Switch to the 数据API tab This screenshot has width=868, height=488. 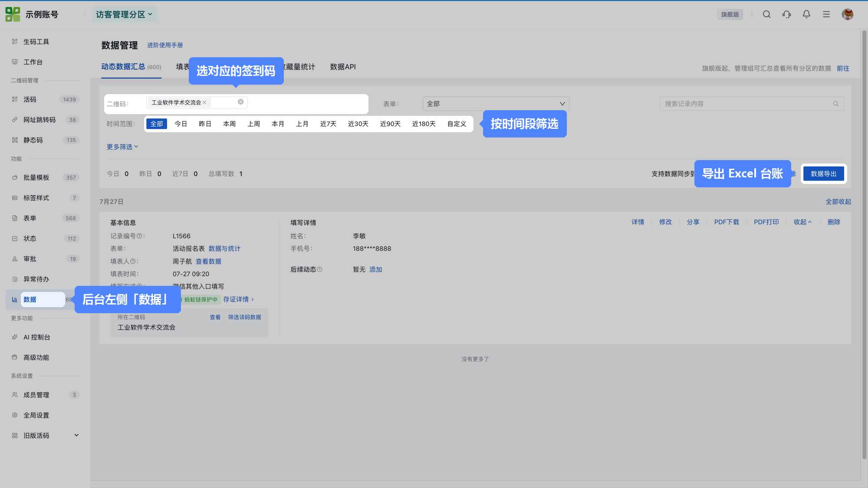[343, 67]
